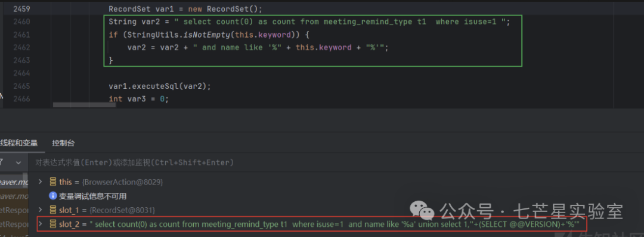Click gutter line number 2461
Image resolution: width=644 pixels, height=237 pixels.
point(21,35)
